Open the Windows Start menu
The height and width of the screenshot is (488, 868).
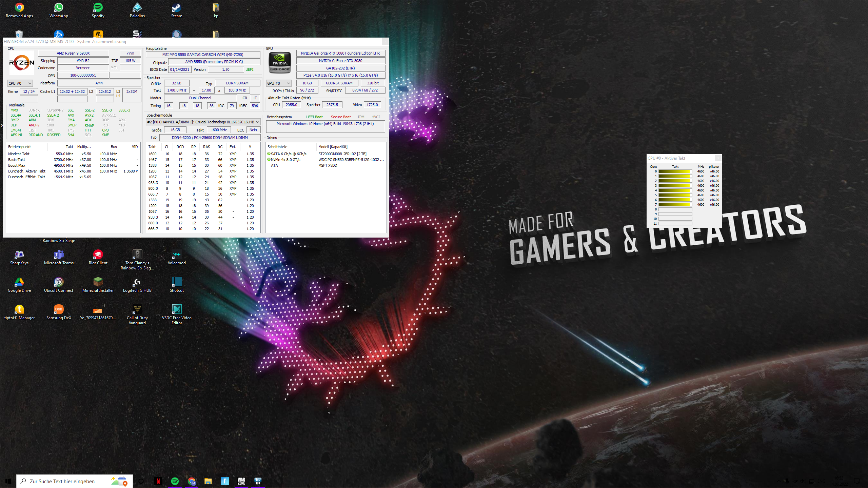pyautogui.click(x=7, y=481)
